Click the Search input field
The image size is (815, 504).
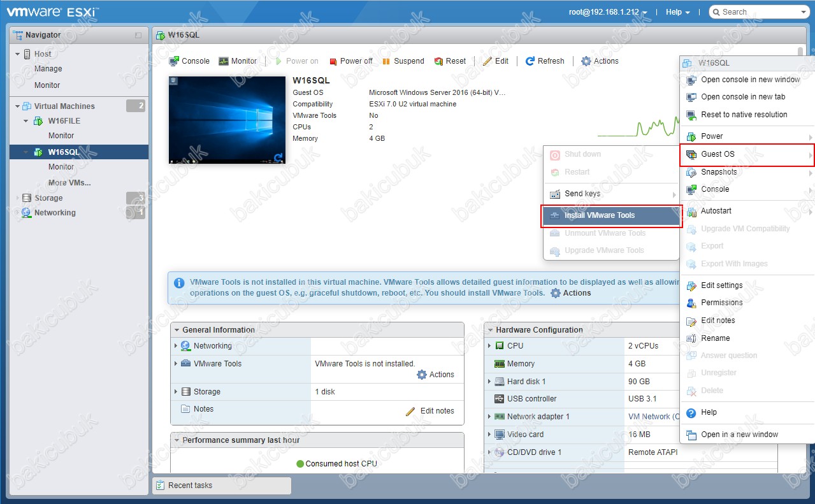pos(760,12)
